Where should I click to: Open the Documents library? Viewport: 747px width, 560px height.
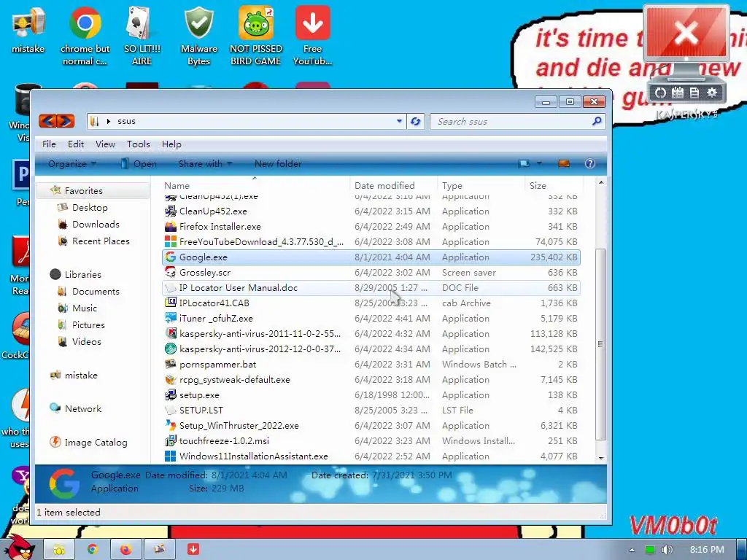[x=96, y=292]
